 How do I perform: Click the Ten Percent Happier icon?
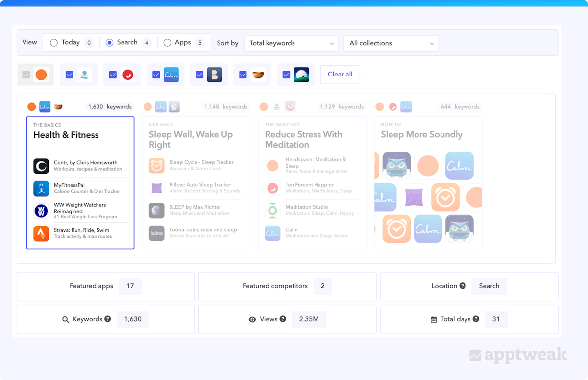point(272,188)
